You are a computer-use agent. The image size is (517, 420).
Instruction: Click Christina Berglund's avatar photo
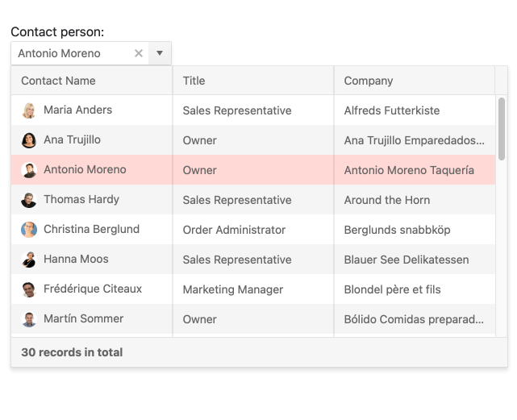click(29, 230)
